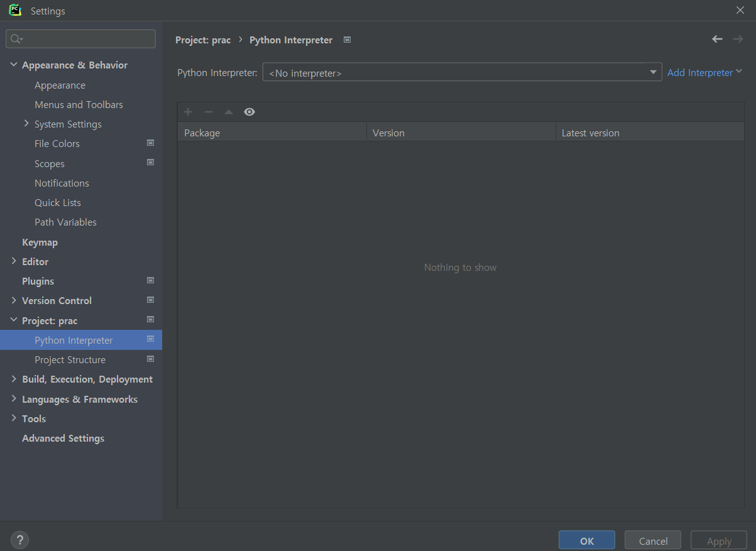Viewport: 756px width, 551px height.
Task: Select Quick Lists settings
Action: [58, 203]
